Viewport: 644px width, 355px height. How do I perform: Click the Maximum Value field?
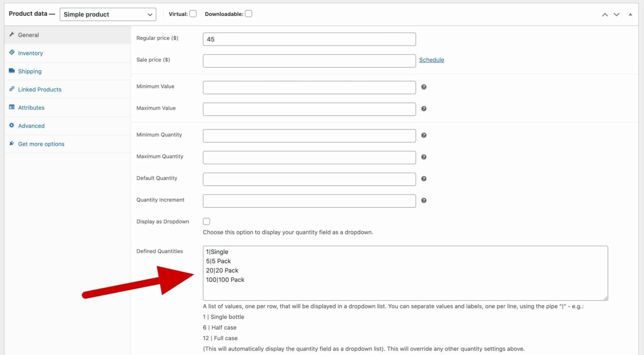coord(309,109)
